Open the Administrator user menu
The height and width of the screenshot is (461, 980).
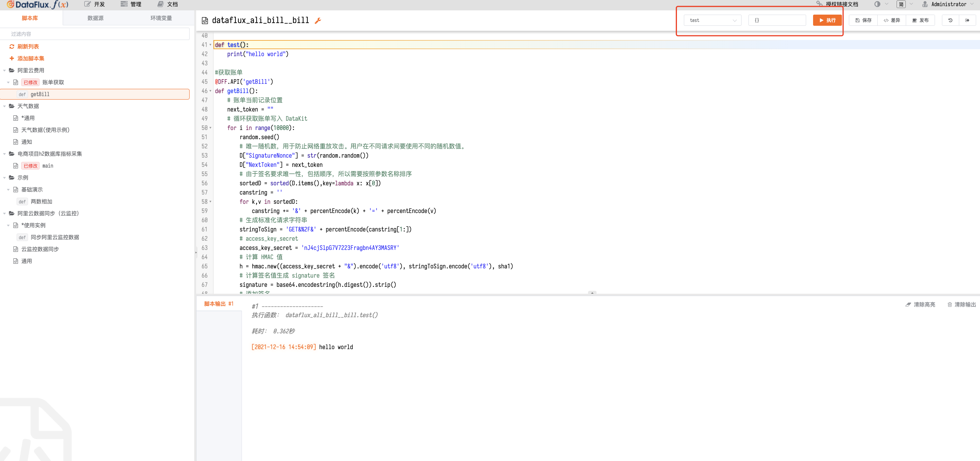948,4
